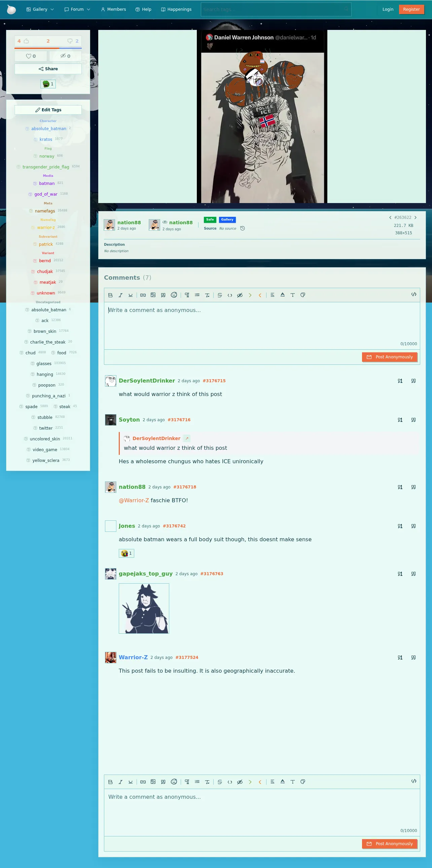432x868 pixels.
Task: Insert an image from the bottom editor toolbar
Action: pos(153,782)
